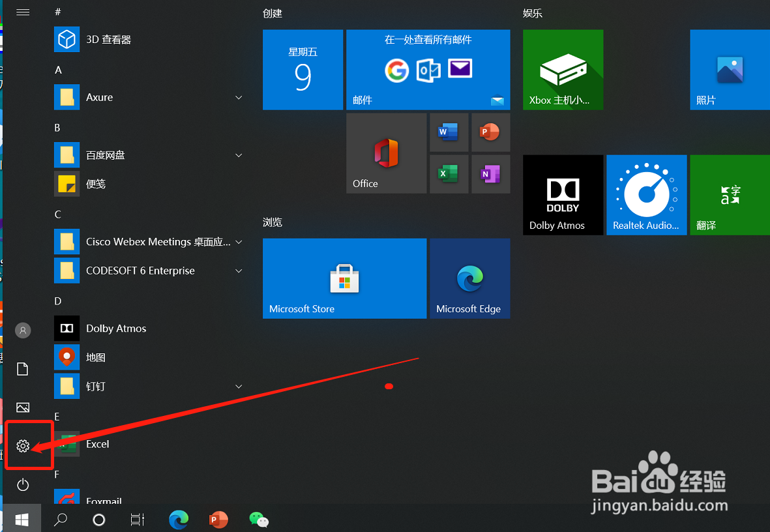
Task: Open the 3D 查看器 app
Action: click(x=147, y=39)
